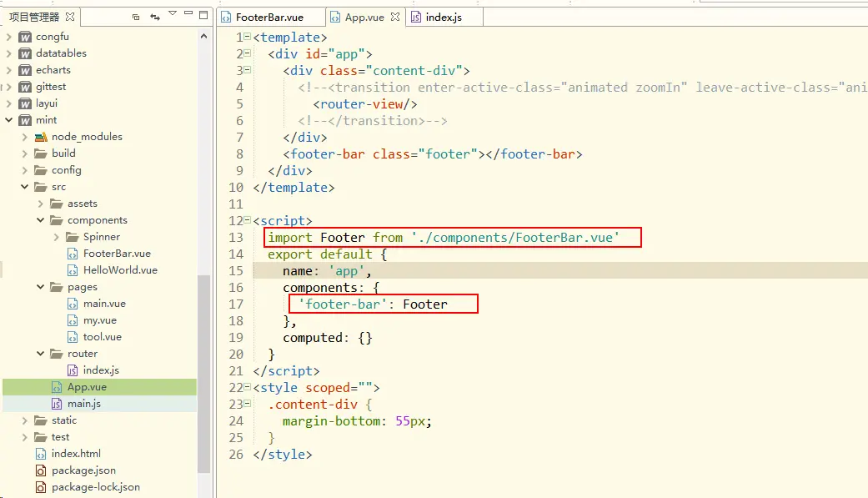Open the project manager view menu triangle
This screenshot has height=498, width=868.
click(173, 13)
